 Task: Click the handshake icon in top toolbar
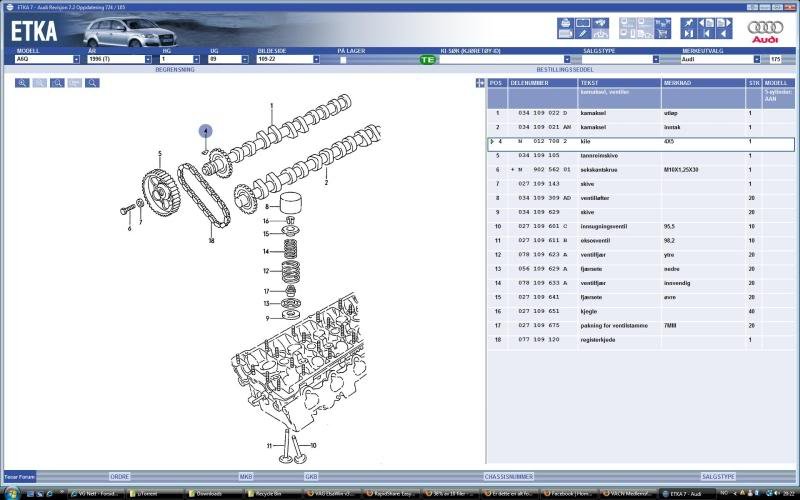click(x=600, y=21)
